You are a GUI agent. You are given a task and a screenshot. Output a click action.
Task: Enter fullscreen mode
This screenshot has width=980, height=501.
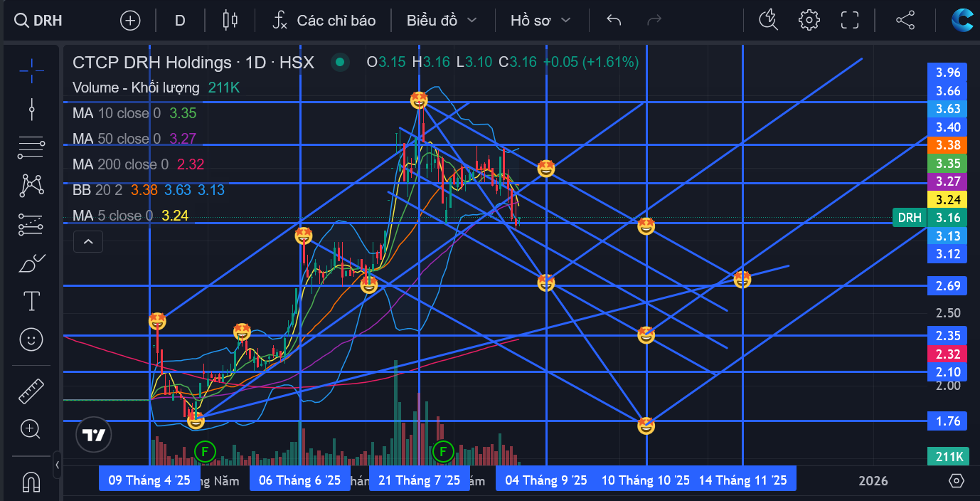pyautogui.click(x=850, y=20)
